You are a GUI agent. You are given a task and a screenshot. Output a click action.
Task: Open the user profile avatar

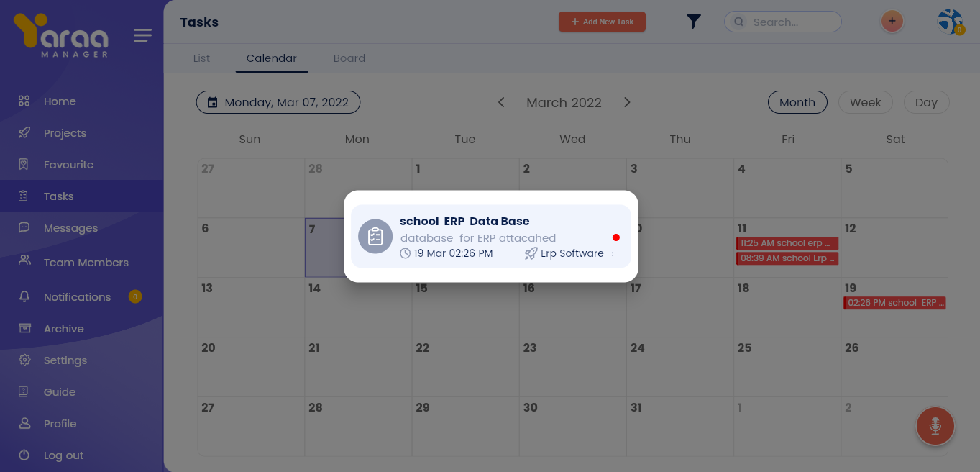click(x=950, y=22)
